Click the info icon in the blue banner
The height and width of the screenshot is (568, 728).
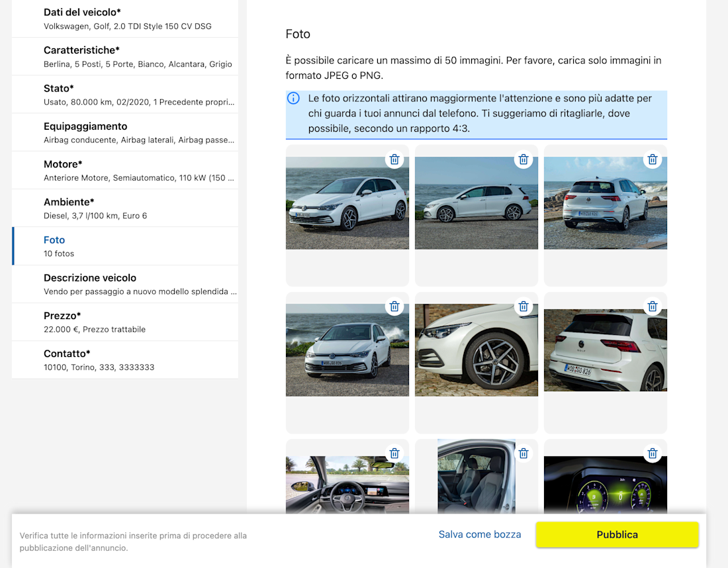coord(293,99)
